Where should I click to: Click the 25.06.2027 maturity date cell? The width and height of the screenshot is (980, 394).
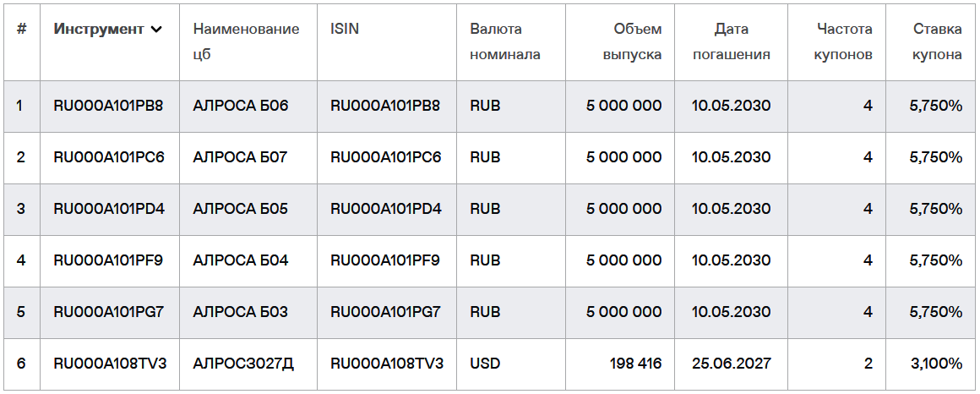732,363
